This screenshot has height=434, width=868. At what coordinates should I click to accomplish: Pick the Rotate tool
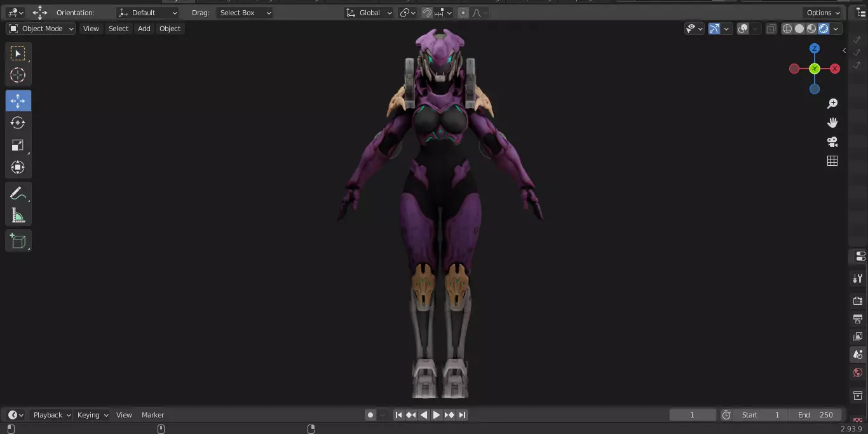pyautogui.click(x=18, y=123)
